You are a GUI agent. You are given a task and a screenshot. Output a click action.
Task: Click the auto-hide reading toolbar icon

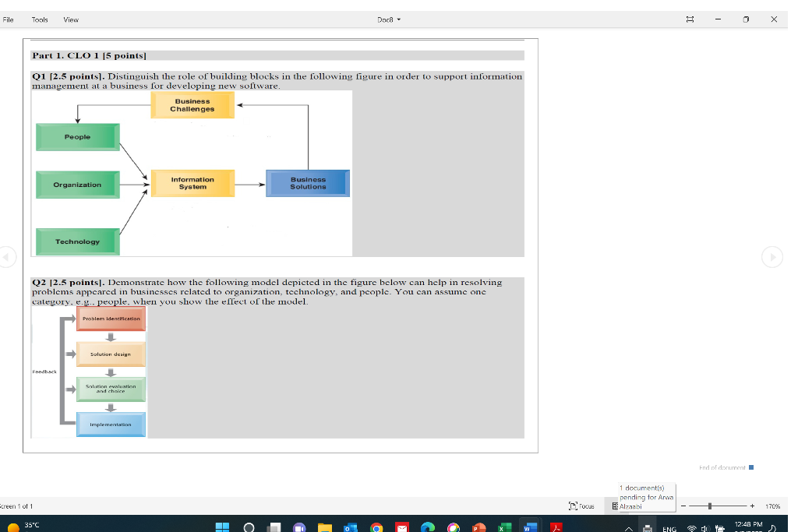tap(690, 19)
